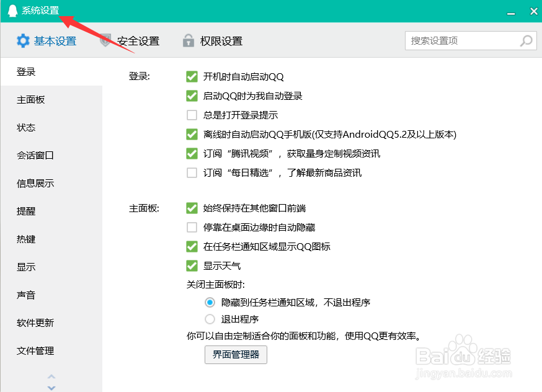The image size is (542, 392).
Task: Select 状态 in the sidebar
Action: tap(51, 128)
